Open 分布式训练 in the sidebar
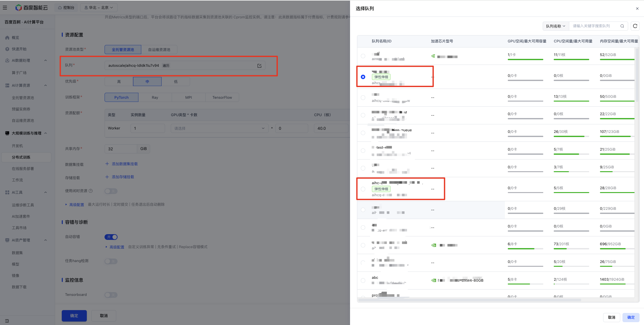This screenshot has height=325, width=644. 26,157
